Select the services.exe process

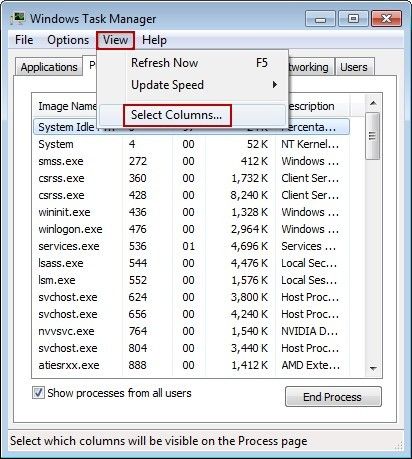point(191,246)
